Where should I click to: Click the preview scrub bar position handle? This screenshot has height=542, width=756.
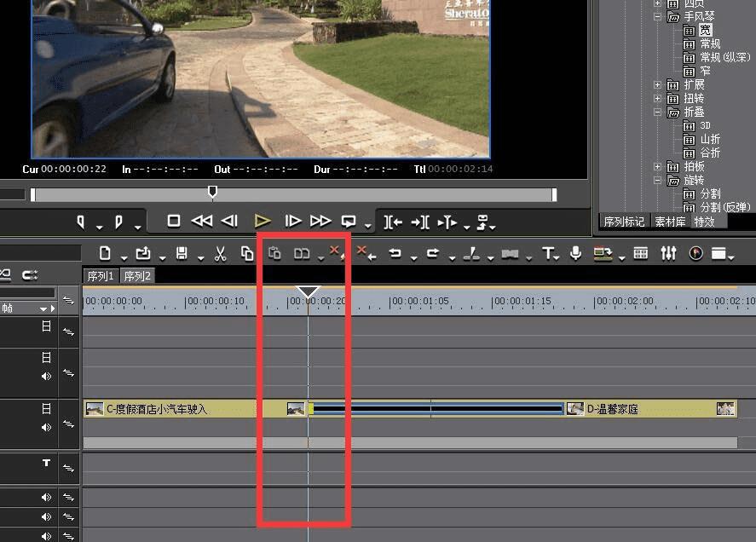click(212, 192)
